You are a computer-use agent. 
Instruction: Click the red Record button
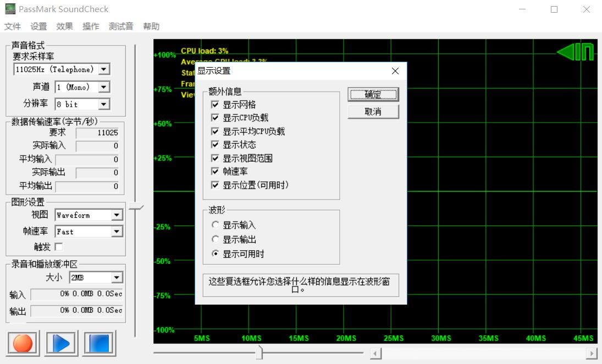click(23, 343)
